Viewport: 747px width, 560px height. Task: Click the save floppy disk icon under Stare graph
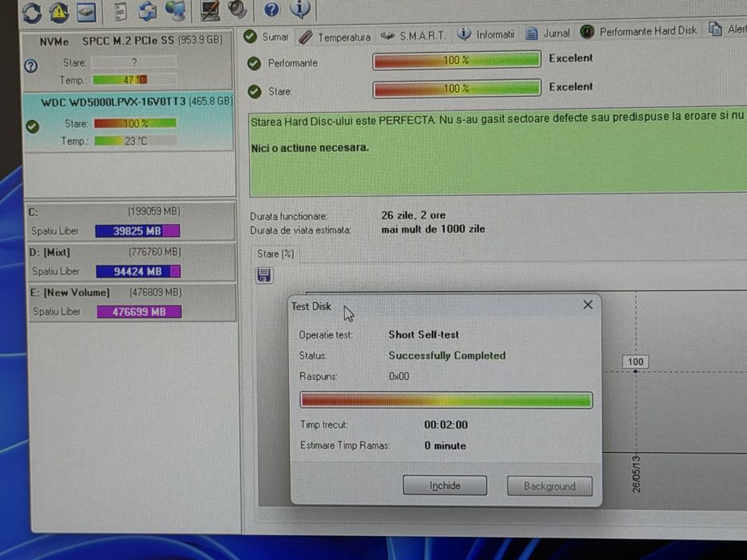tap(264, 275)
